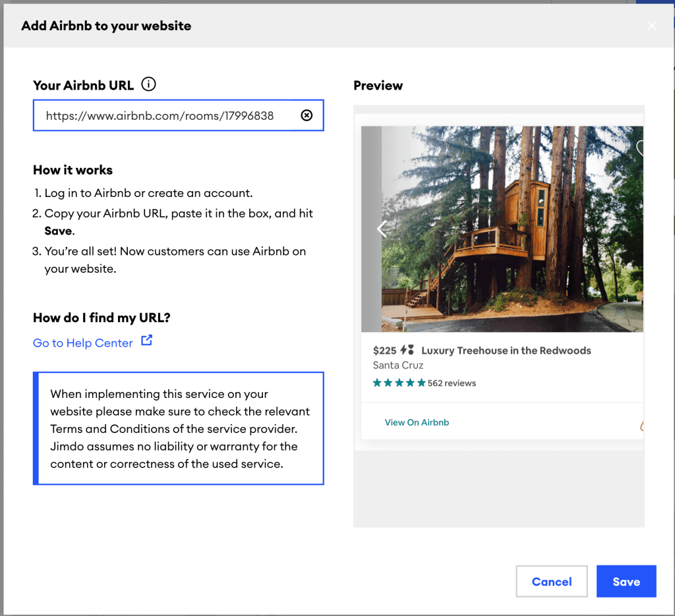Click the Airbnb URL input field
The image size is (675, 616).
coord(178,115)
